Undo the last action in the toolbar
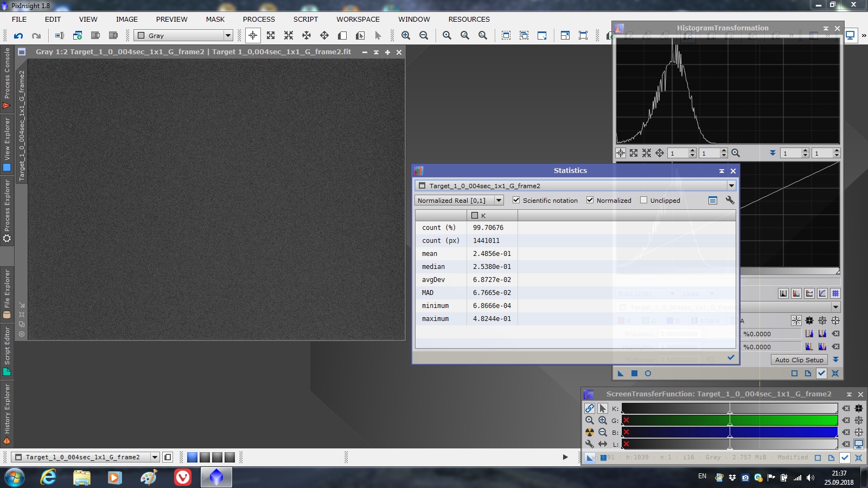Screen dimensions: 868x488 pos(18,35)
